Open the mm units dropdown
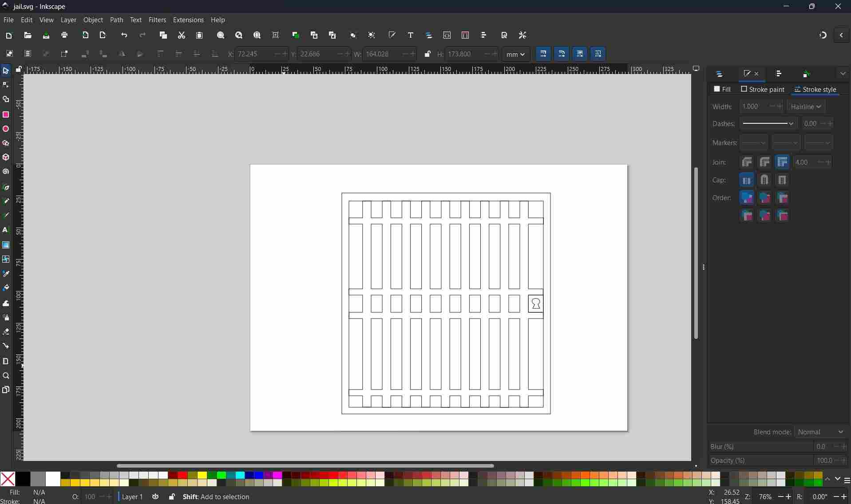The height and width of the screenshot is (504, 851). pos(515,54)
